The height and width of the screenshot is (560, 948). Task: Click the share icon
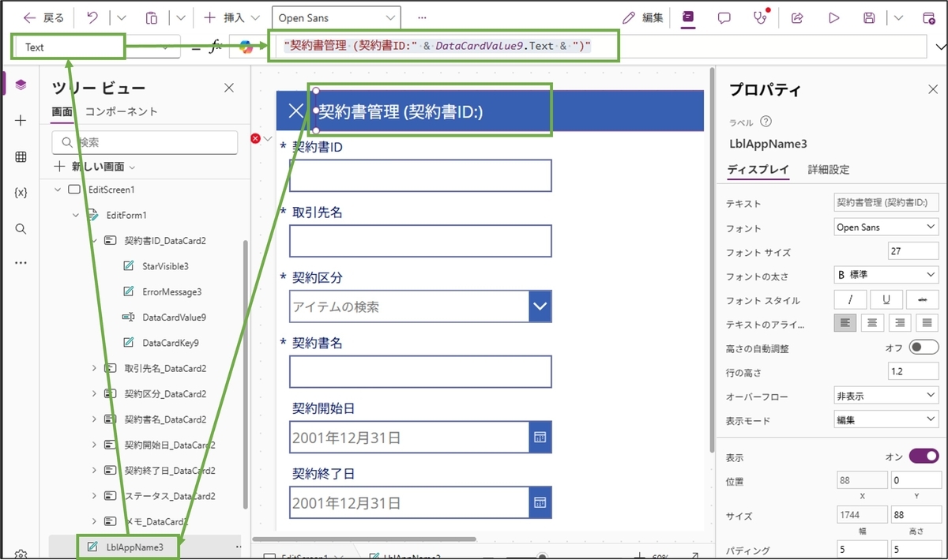click(x=797, y=17)
